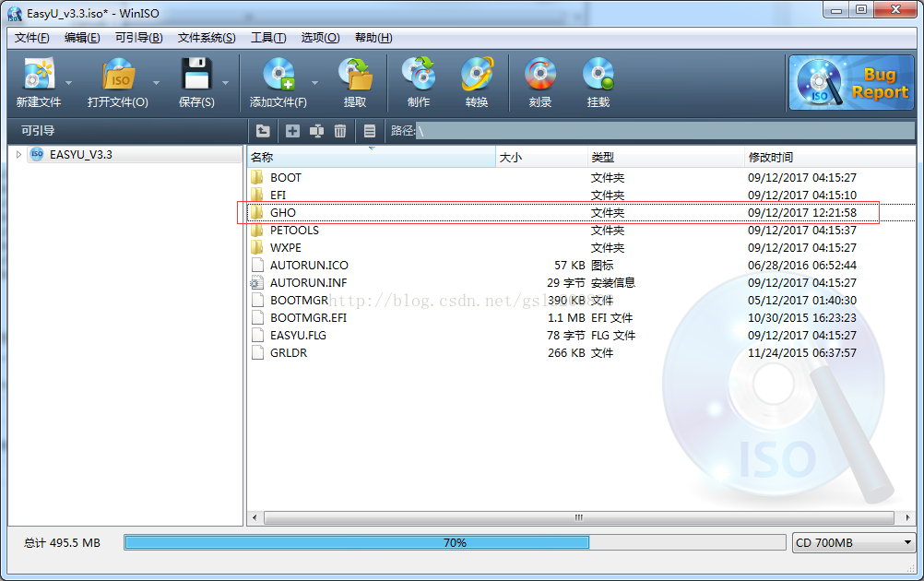This screenshot has height=581, width=924.
Task: Click the 09/12/2017 12:21:58 date of GHO
Action: tap(802, 213)
